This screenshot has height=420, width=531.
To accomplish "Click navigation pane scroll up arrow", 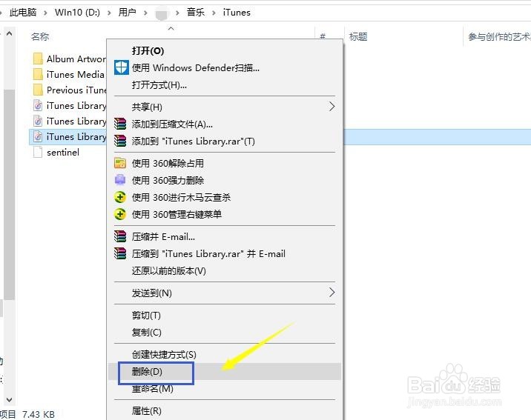I will click(9, 33).
